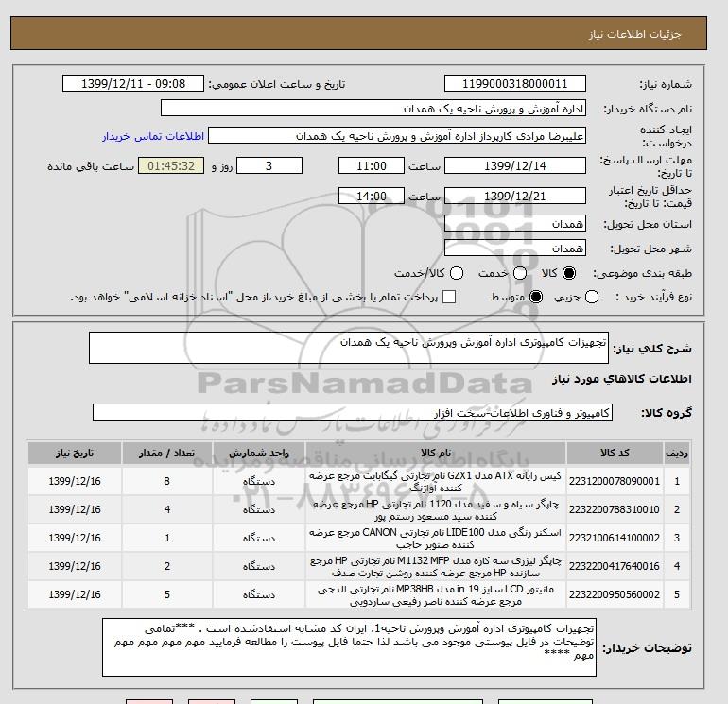Click the کد کالا column header
This screenshot has width=728, height=704.
pyautogui.click(x=615, y=453)
